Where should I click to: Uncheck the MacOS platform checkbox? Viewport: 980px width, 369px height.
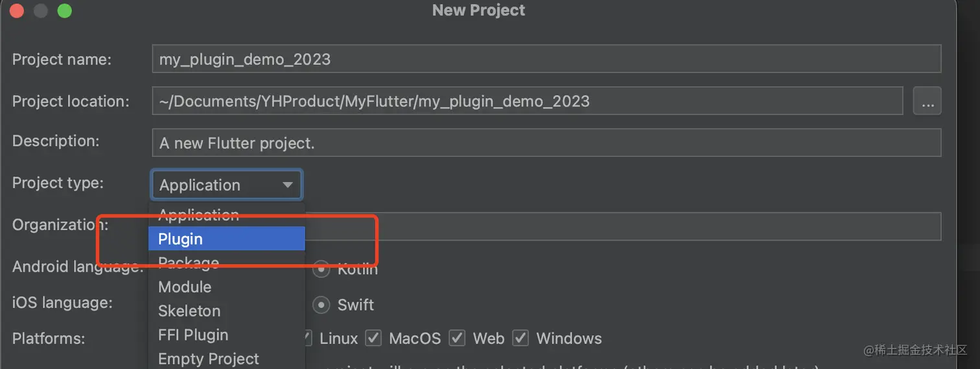click(x=373, y=338)
